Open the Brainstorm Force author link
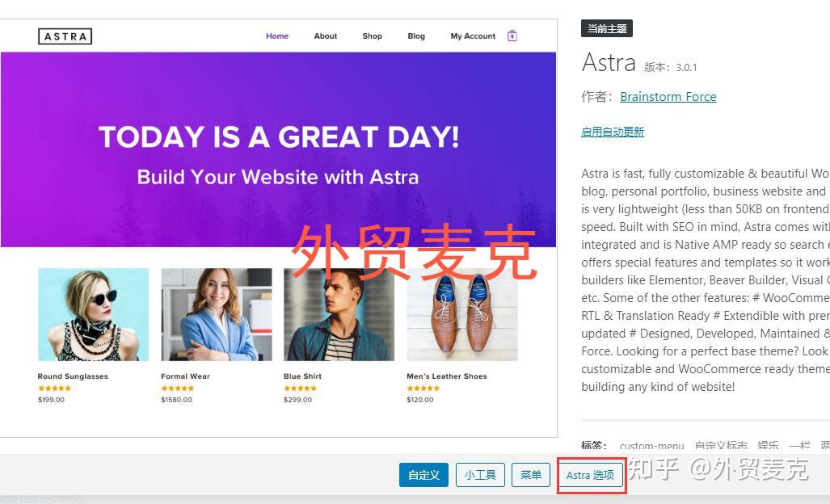830x504 pixels. tap(668, 97)
